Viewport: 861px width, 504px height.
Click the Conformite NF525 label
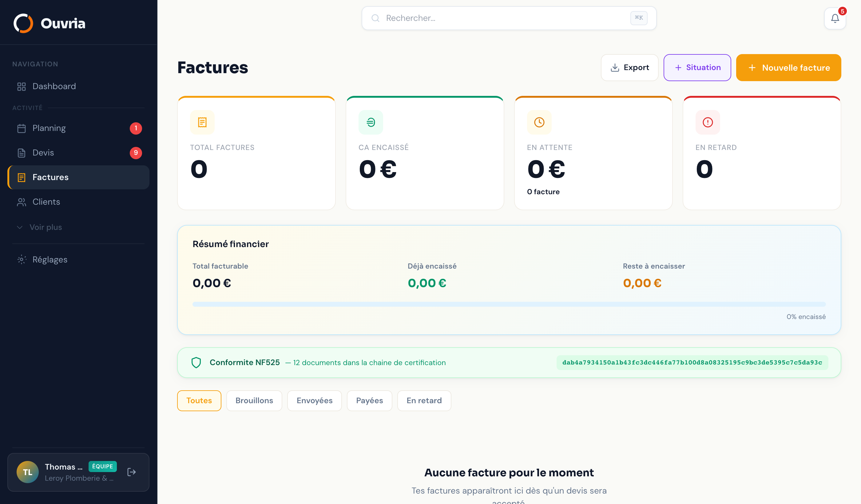click(245, 363)
